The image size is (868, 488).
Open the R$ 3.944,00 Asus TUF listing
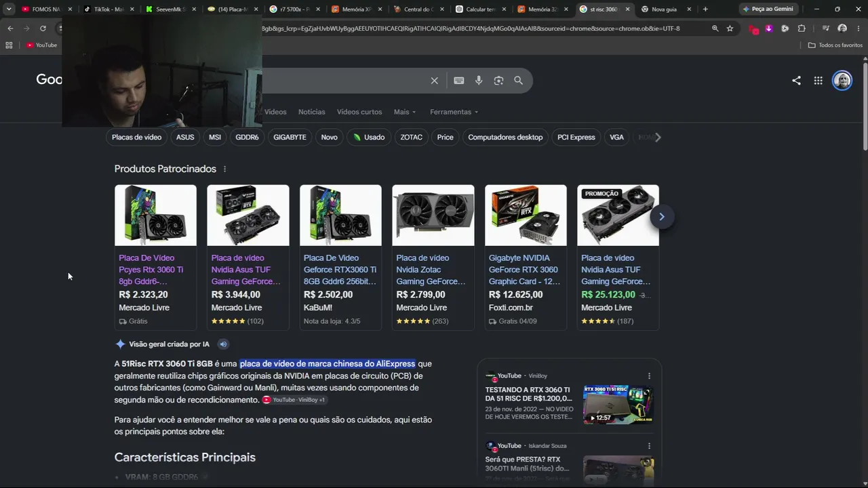[x=248, y=258]
